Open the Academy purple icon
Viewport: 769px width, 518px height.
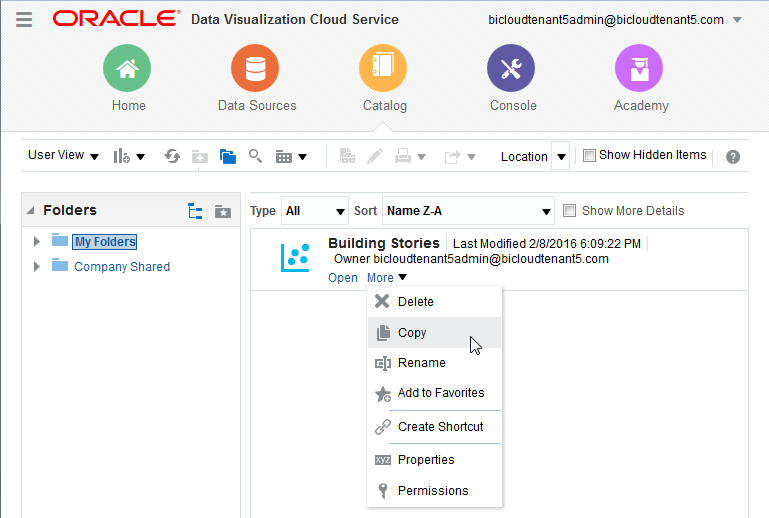(639, 68)
